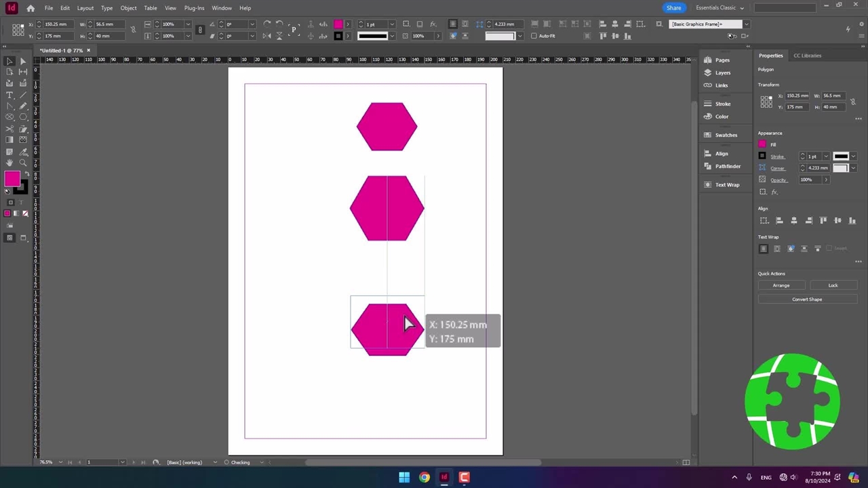Click the Convert Shape button

806,299
